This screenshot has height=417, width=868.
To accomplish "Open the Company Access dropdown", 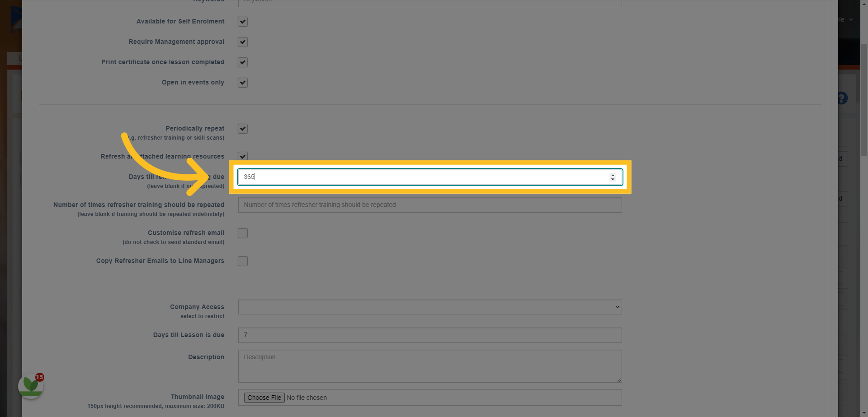I will click(x=430, y=307).
